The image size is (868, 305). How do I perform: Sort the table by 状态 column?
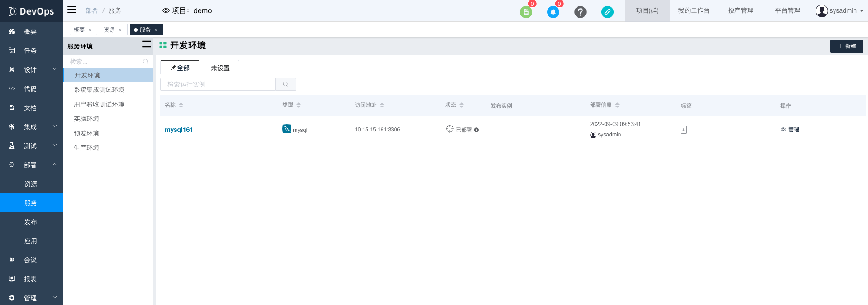(462, 105)
